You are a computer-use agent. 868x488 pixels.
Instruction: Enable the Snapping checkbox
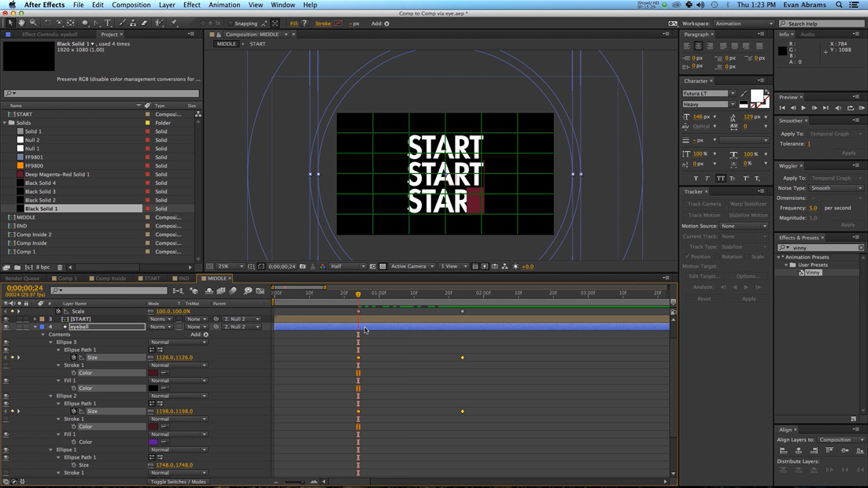click(231, 24)
